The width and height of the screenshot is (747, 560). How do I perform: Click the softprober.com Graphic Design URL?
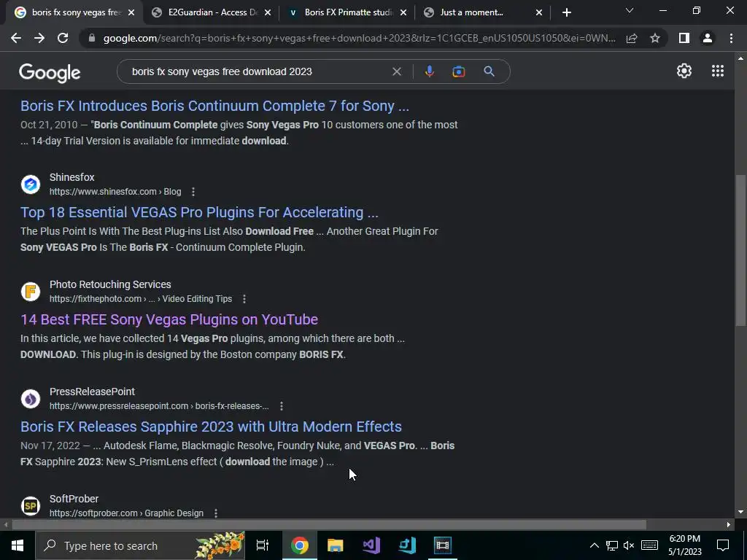pos(126,513)
